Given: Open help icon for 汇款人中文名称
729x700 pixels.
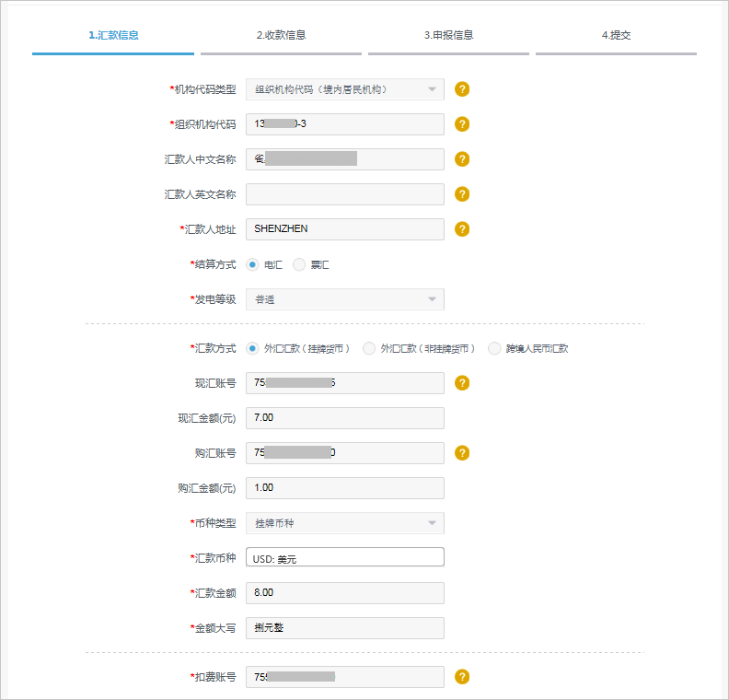Looking at the screenshot, I should click(462, 159).
